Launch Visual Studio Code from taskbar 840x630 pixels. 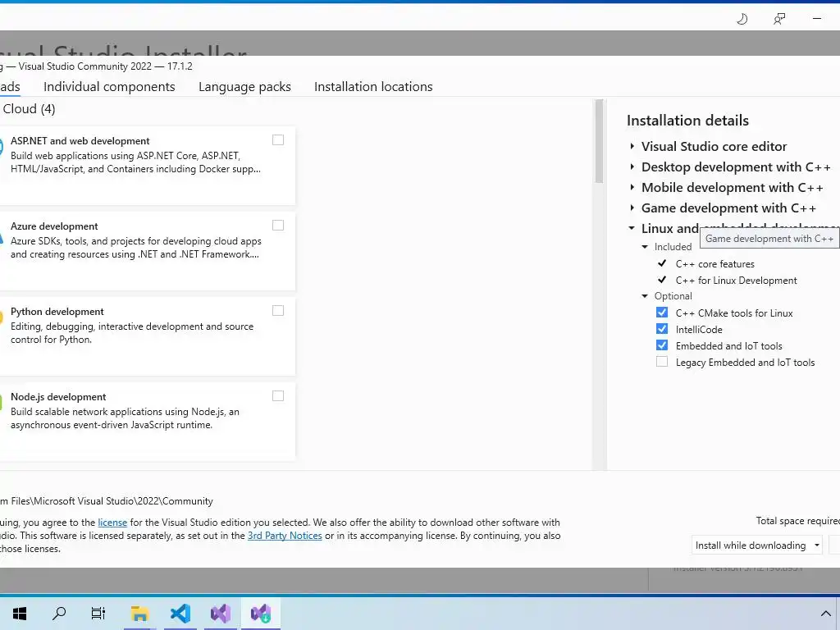[180, 613]
